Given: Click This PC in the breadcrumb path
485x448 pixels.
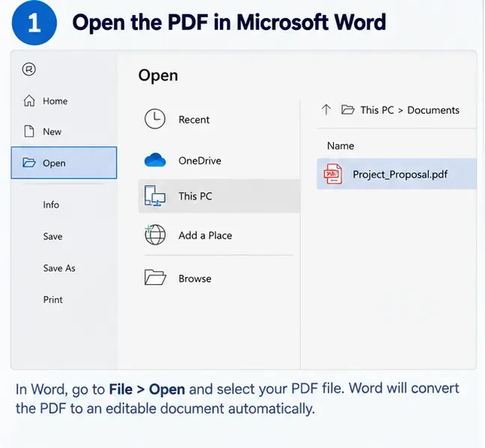Looking at the screenshot, I should [377, 110].
